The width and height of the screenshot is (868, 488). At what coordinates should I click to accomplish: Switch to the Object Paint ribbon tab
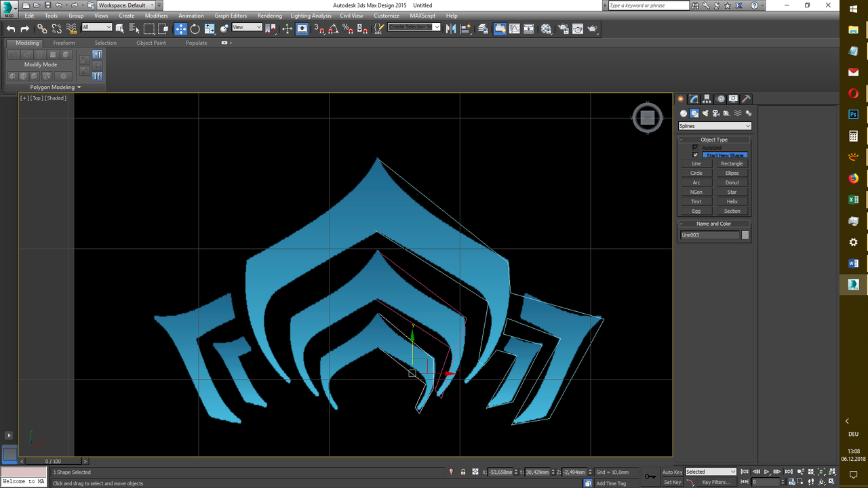coord(151,43)
